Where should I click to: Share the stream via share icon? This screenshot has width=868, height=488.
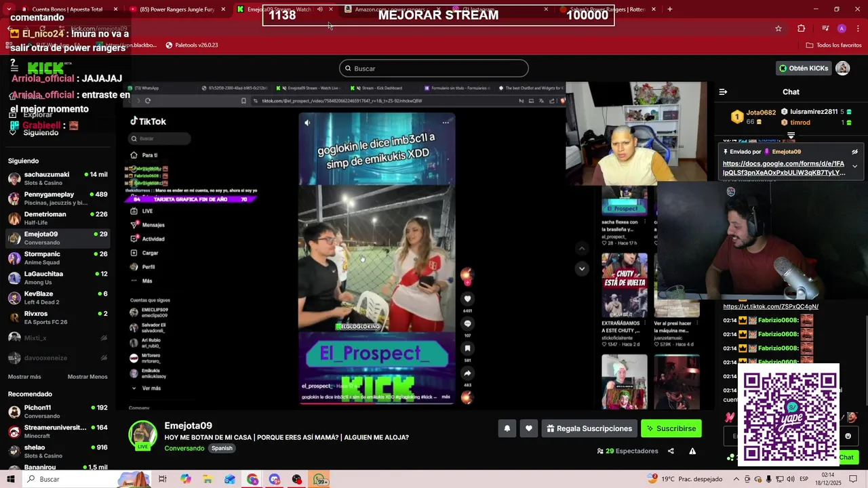(x=671, y=451)
